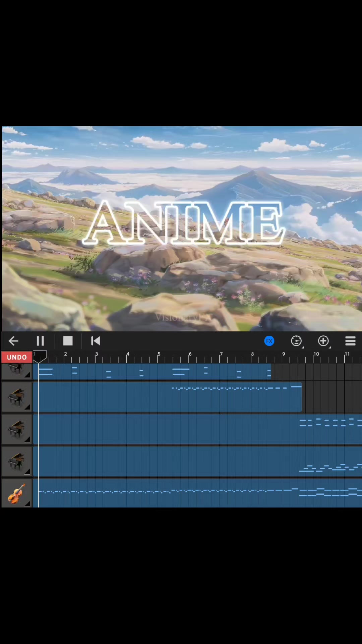Undo the last action with UNDO button
The height and width of the screenshot is (644, 362).
[x=17, y=357]
